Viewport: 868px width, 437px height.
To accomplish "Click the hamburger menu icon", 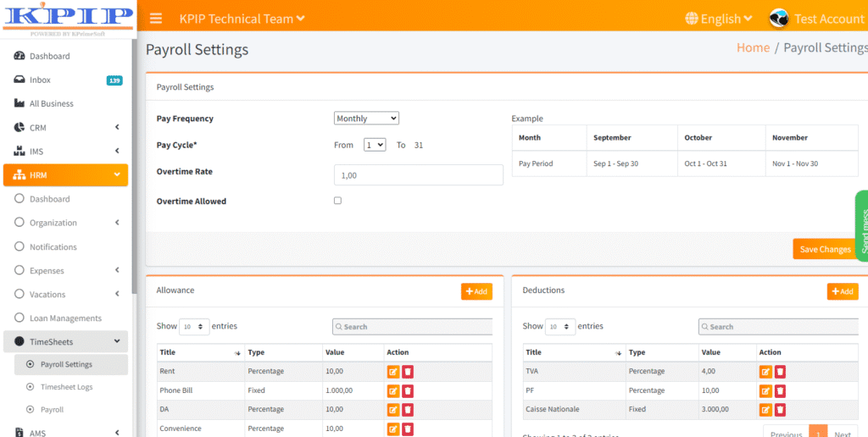I will (155, 19).
